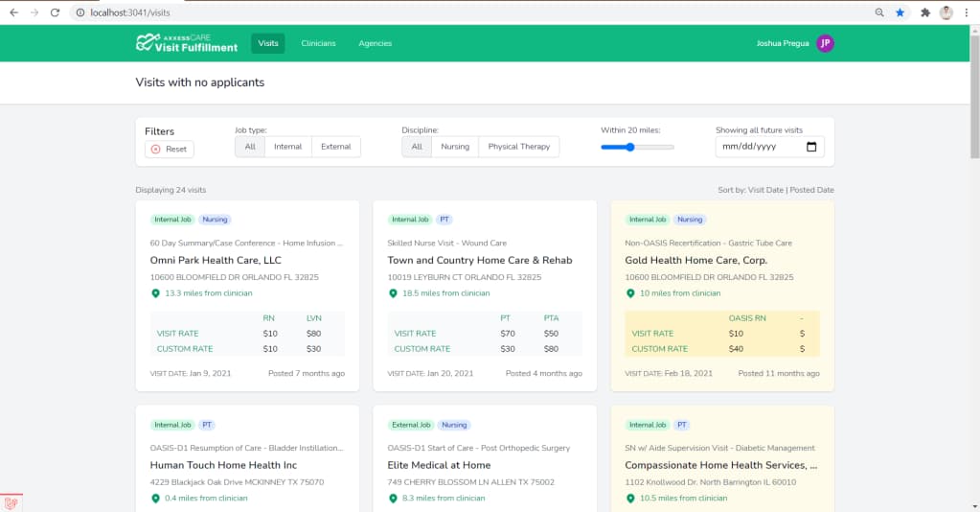This screenshot has width=980, height=512.
Task: Adjust the Within 20 miles slider
Action: [x=637, y=147]
